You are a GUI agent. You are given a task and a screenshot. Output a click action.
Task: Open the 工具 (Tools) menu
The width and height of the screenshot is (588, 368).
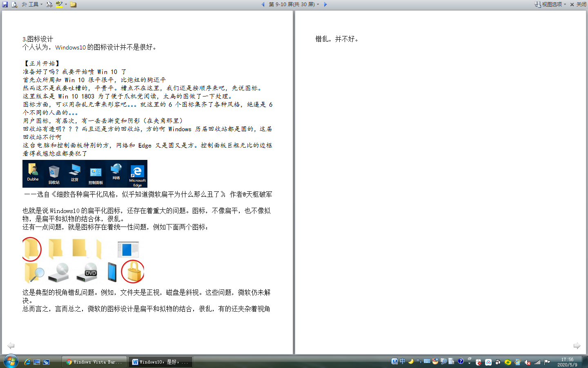pyautogui.click(x=32, y=4)
